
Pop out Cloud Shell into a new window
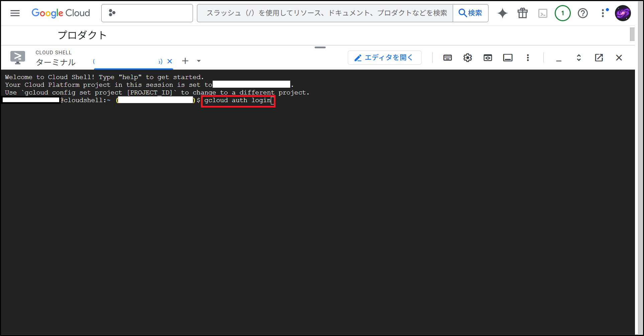(599, 57)
